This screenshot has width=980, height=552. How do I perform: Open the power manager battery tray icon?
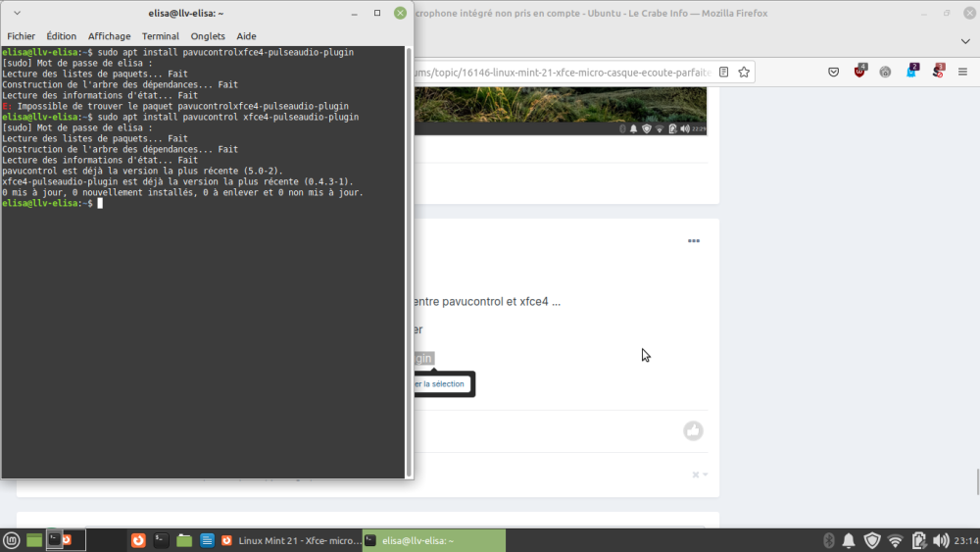918,540
